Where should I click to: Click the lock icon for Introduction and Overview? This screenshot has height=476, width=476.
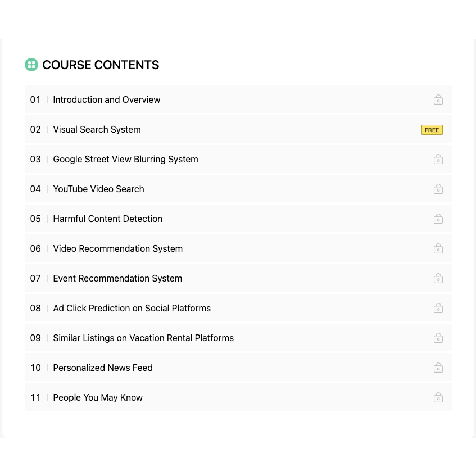pos(438,99)
